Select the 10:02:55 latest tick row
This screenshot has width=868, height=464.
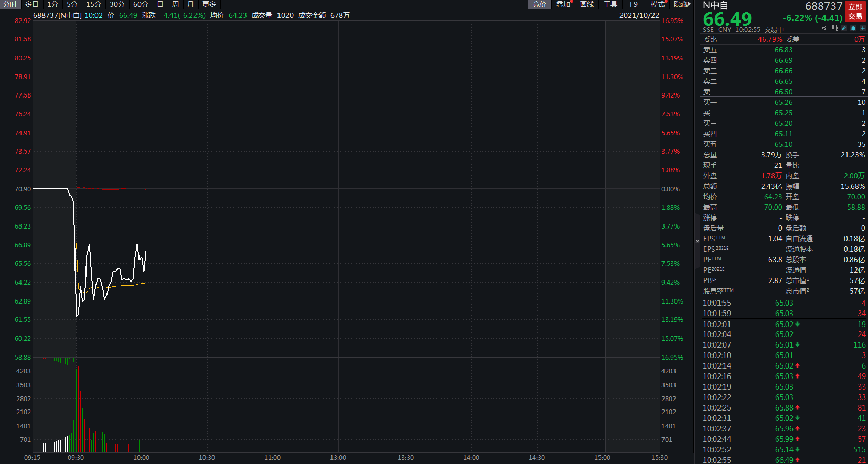tap(784, 460)
